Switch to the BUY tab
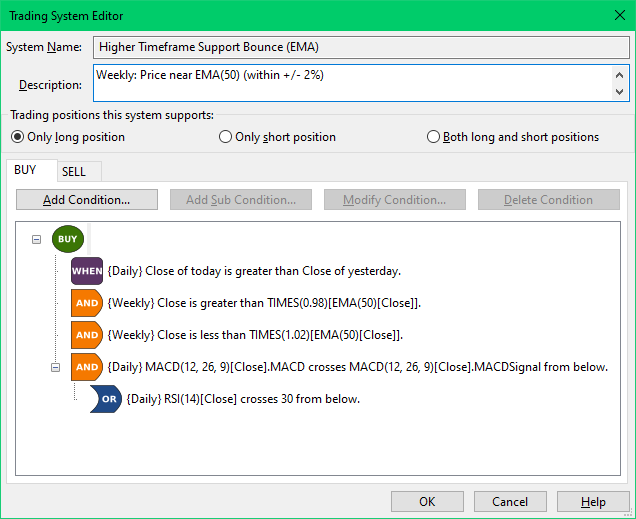 pyautogui.click(x=31, y=170)
